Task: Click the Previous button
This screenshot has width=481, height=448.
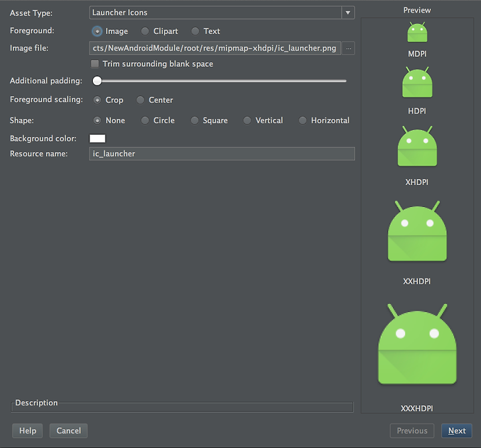Action: [412, 431]
